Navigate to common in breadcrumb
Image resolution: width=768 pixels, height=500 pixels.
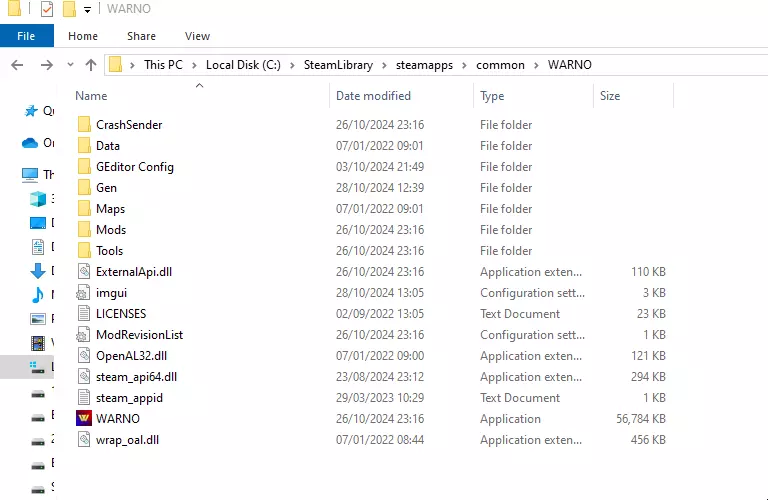point(500,65)
